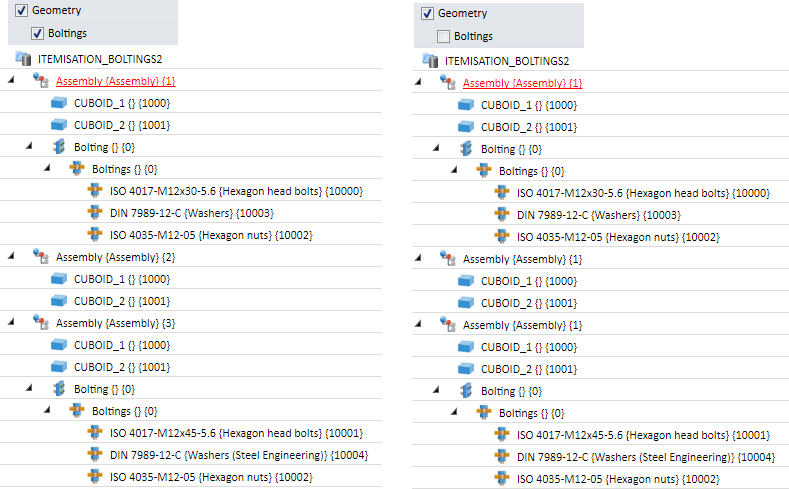Click ITEMISATION_BOLTINGS2 database icon in left panel

23,58
